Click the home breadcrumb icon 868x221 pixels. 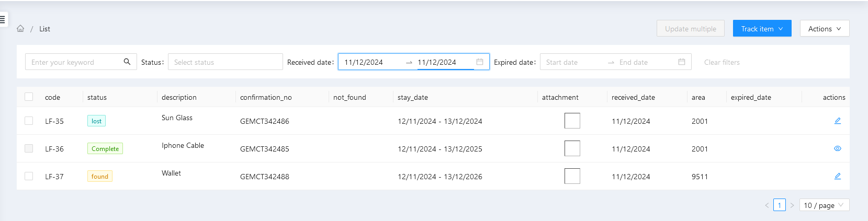(x=20, y=29)
